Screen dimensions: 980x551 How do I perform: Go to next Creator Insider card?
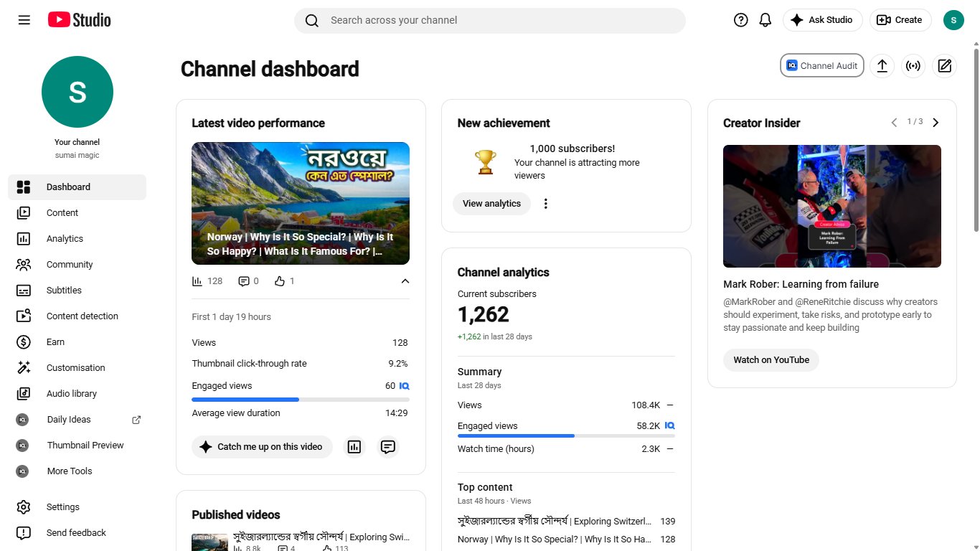point(936,123)
